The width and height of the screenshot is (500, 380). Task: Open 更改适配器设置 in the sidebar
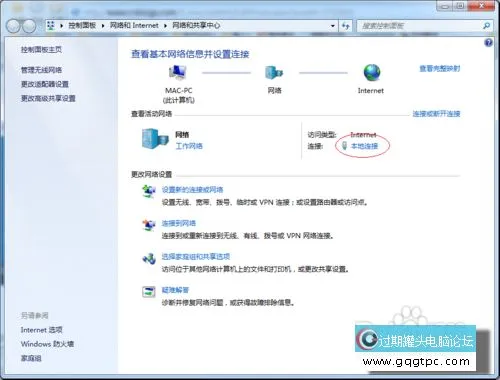[x=45, y=84]
